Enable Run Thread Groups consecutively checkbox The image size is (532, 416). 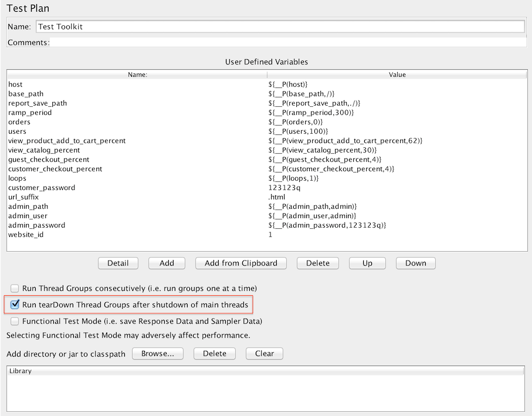15,289
